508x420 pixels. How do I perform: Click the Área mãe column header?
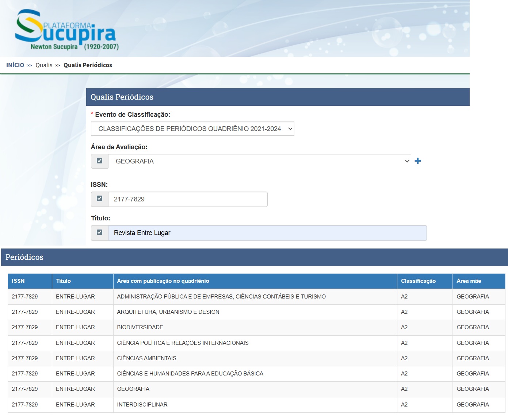click(469, 281)
